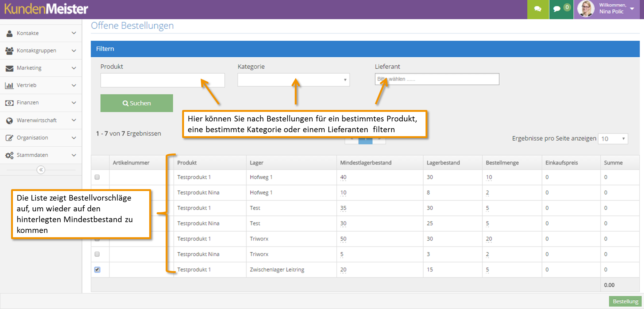Click the Vertrieb bar chart icon
Image resolution: width=644 pixels, height=309 pixels.
click(x=9, y=85)
